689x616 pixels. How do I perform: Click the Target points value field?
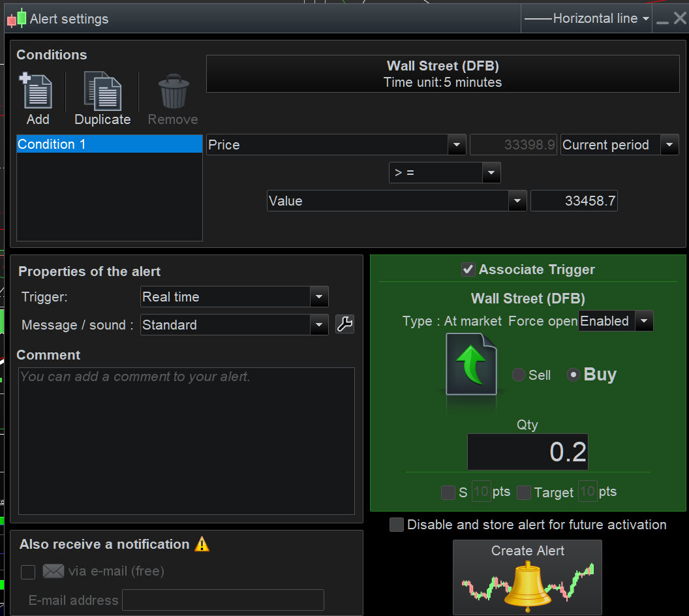587,491
